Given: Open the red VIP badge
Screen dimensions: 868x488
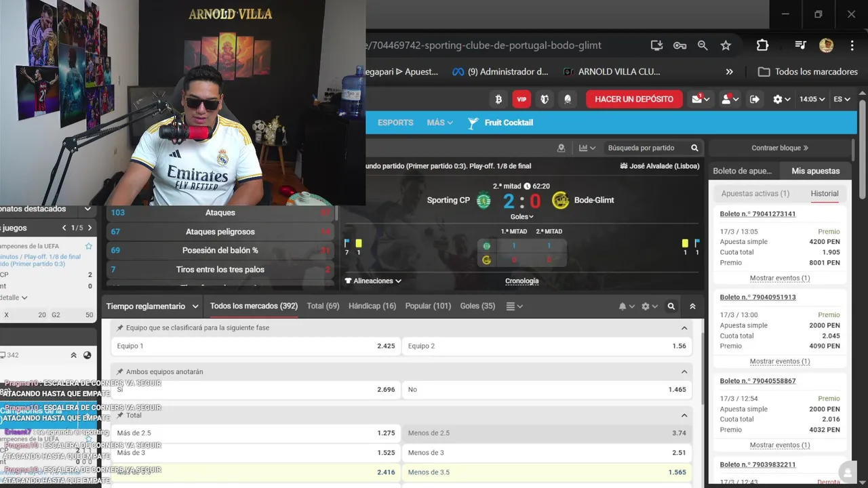Looking at the screenshot, I should 521,99.
